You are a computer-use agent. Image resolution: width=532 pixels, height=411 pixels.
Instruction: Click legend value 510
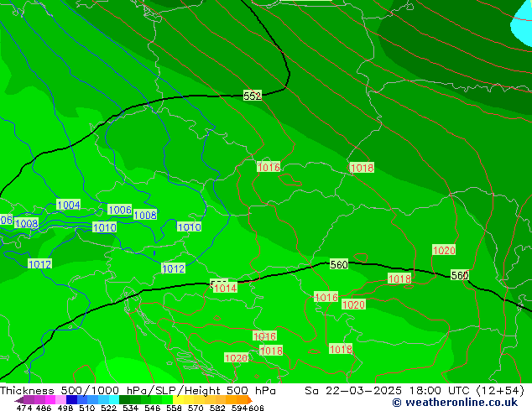[87, 408]
